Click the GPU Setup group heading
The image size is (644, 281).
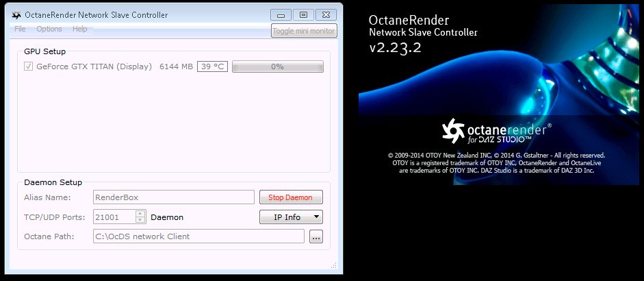[x=44, y=51]
